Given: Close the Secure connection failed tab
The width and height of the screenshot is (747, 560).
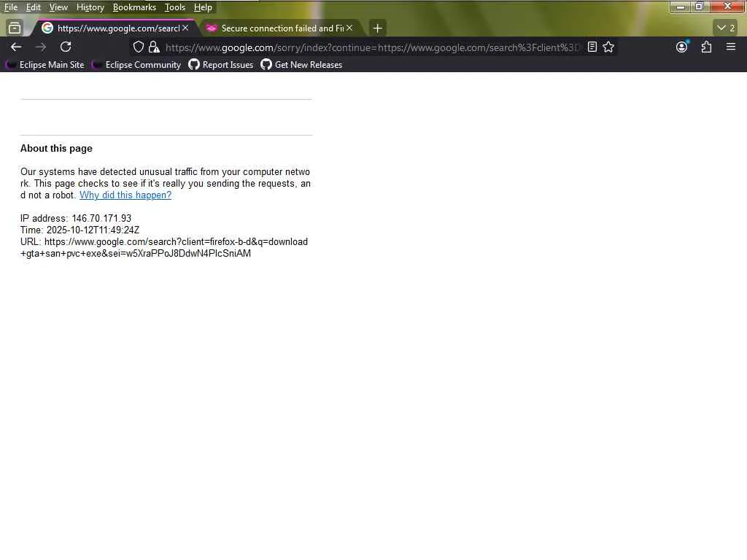Looking at the screenshot, I should (349, 28).
